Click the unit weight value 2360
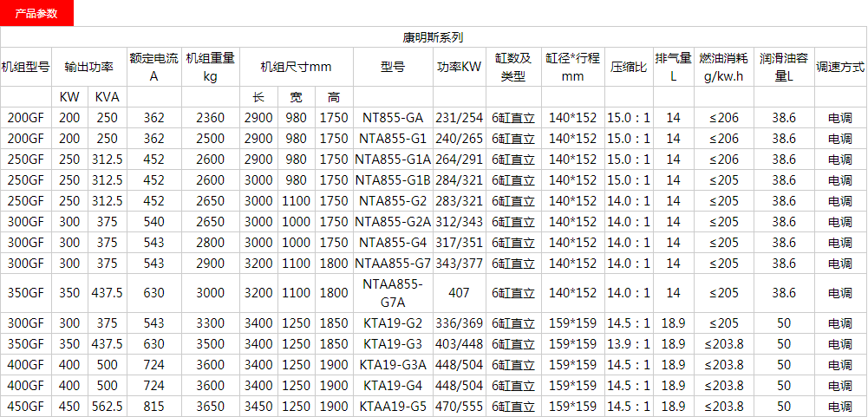 (210, 118)
